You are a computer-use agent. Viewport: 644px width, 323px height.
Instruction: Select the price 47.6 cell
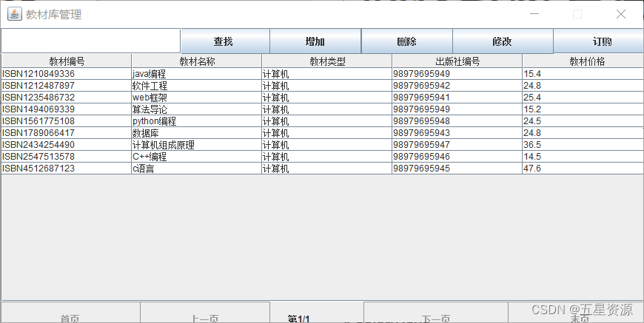click(583, 169)
